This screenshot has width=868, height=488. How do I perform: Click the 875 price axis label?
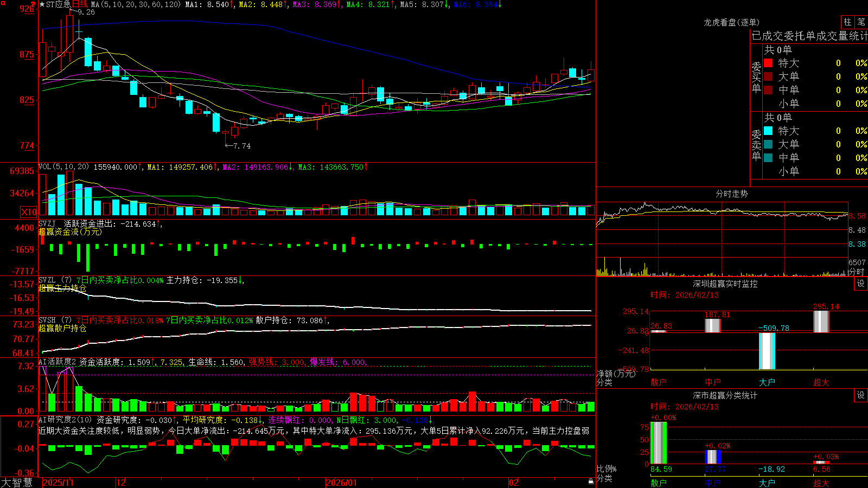(x=27, y=54)
